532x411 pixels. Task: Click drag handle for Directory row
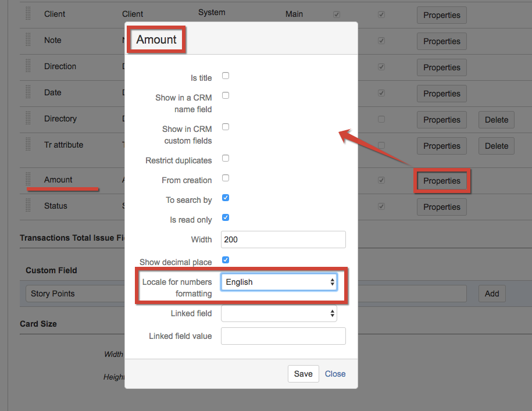[28, 119]
